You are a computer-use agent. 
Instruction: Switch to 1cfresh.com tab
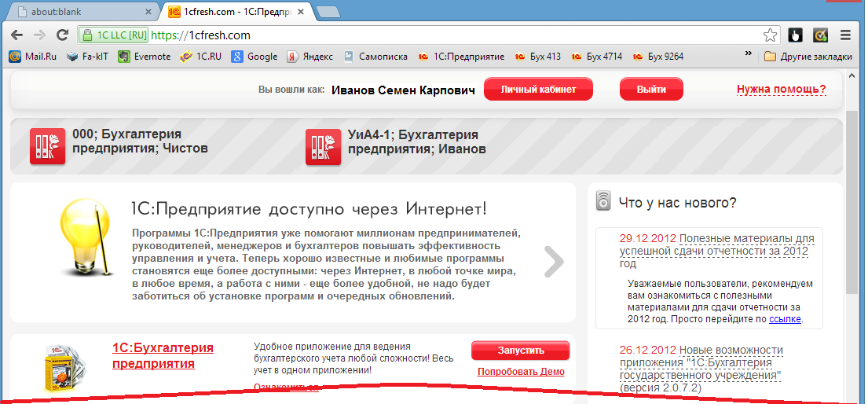[x=237, y=12]
